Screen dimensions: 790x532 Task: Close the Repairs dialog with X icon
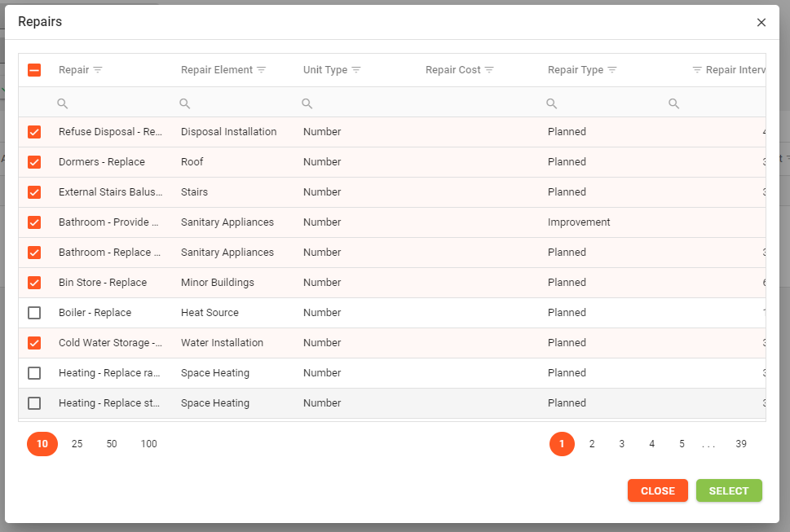(x=761, y=23)
